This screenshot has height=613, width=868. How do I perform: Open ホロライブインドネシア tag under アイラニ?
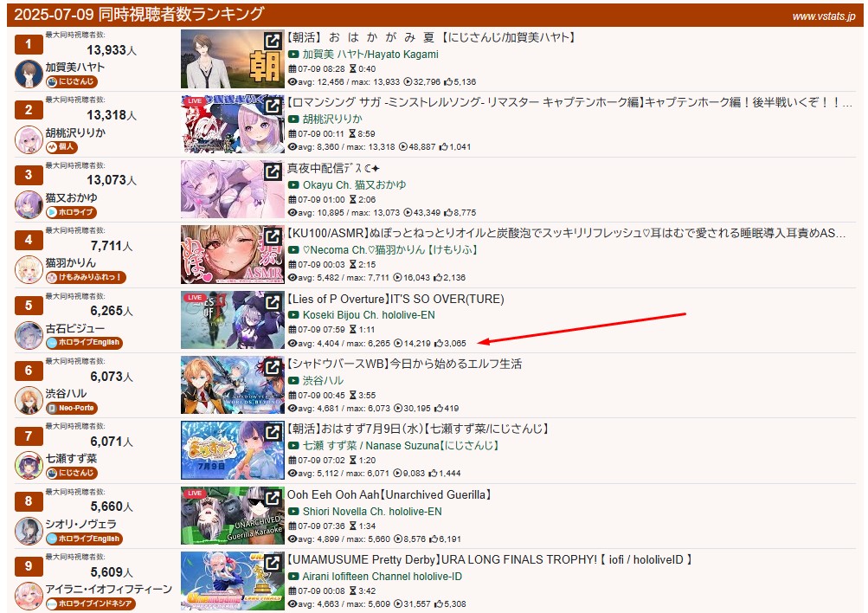point(90,603)
